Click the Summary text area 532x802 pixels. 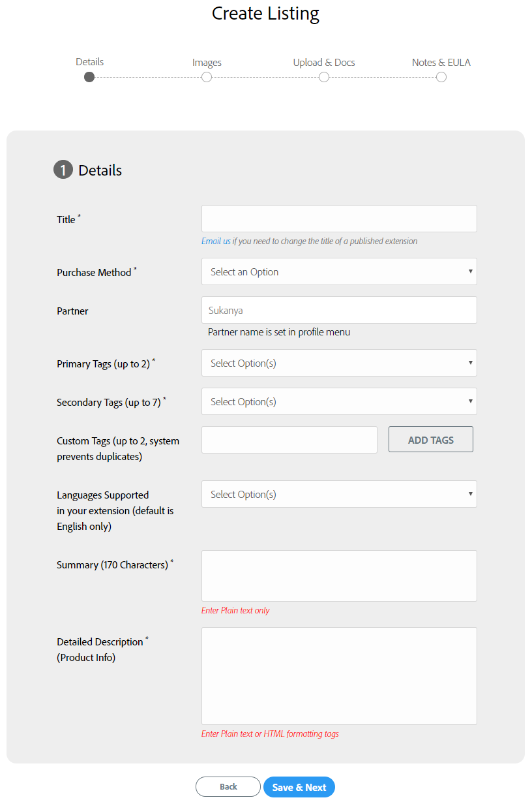[x=338, y=575]
